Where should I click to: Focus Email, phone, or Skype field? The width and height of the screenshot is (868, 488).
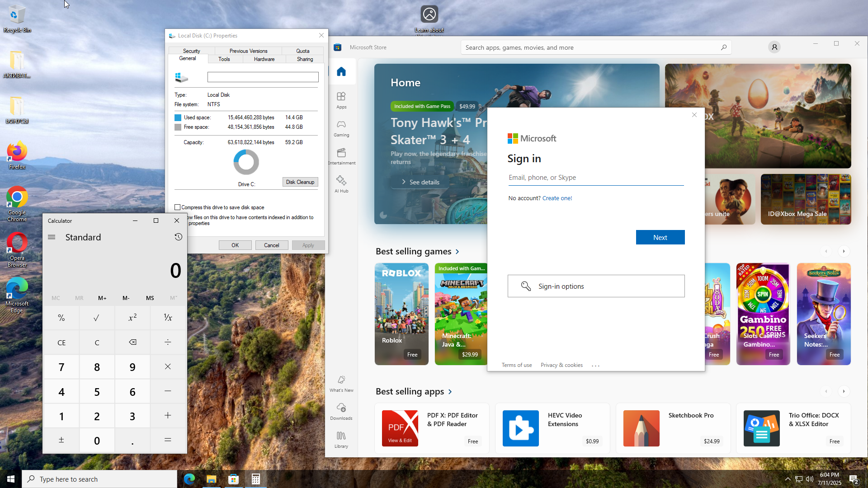point(596,178)
